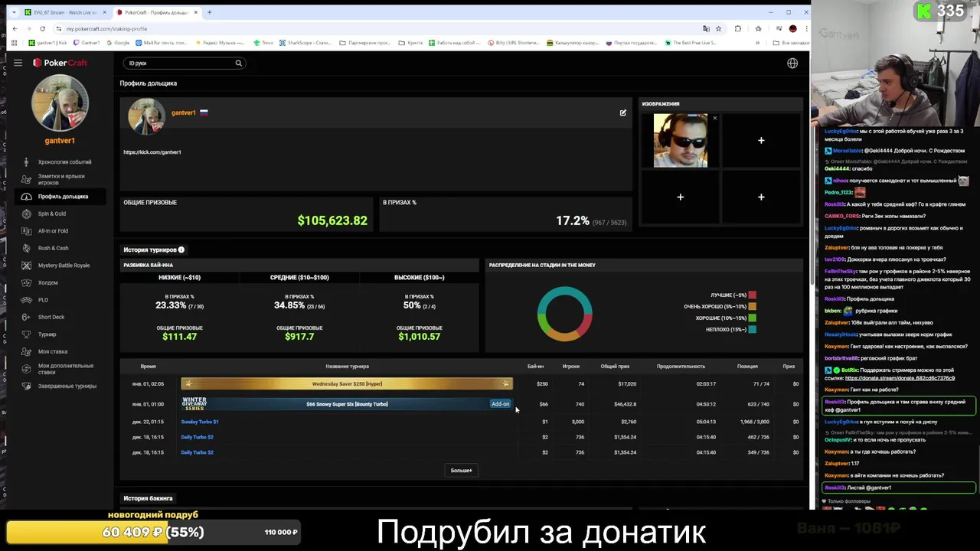Click the in-the-money donut chart
Screen dimensions: 980x551
click(x=564, y=314)
